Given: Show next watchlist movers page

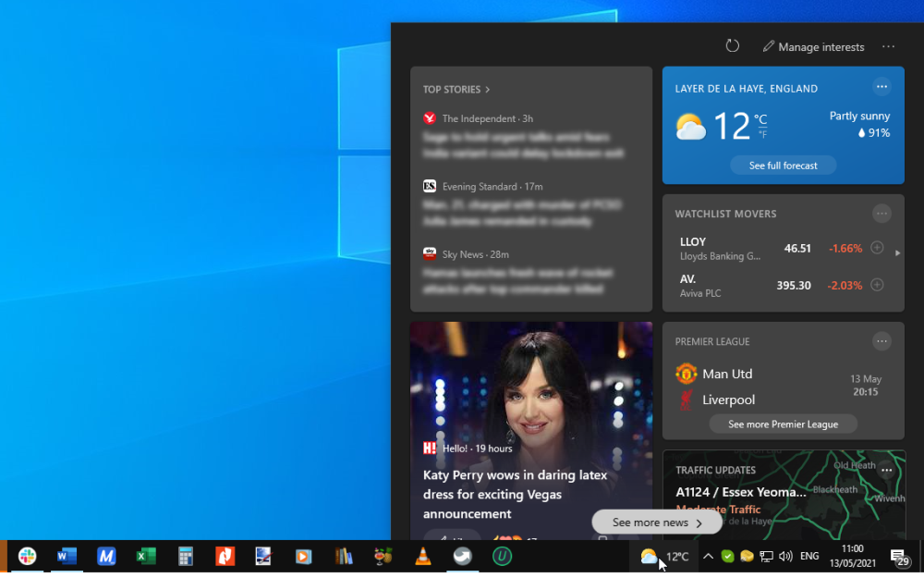Looking at the screenshot, I should coord(897,252).
